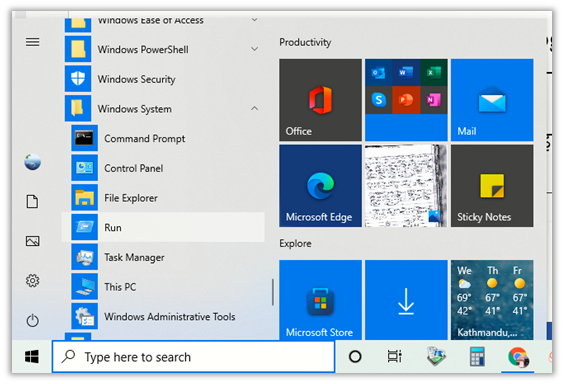This screenshot has height=384, width=564.
Task: Click the Run icon in Windows System
Action: tap(85, 227)
